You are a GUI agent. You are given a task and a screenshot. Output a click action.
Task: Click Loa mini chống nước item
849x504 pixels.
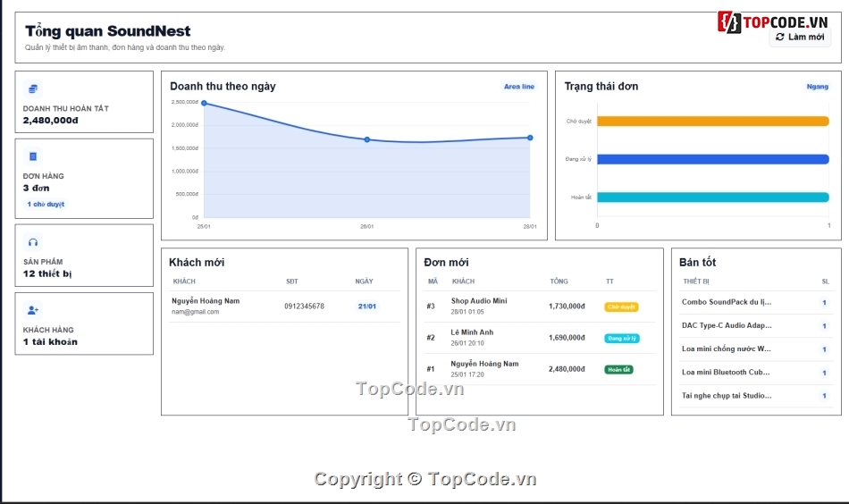pos(727,349)
